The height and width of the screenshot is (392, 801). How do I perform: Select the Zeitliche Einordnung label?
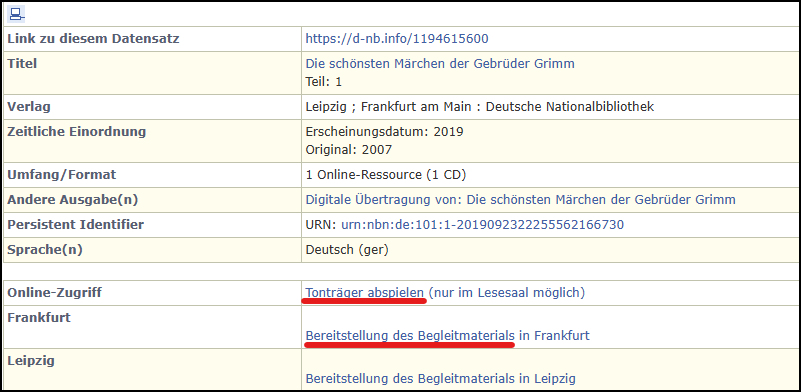[x=77, y=132]
